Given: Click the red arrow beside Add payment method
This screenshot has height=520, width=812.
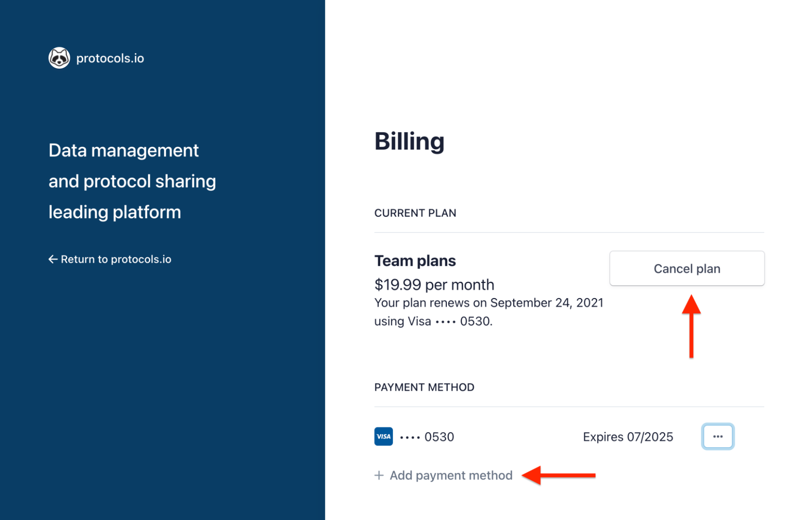Looking at the screenshot, I should (559, 475).
